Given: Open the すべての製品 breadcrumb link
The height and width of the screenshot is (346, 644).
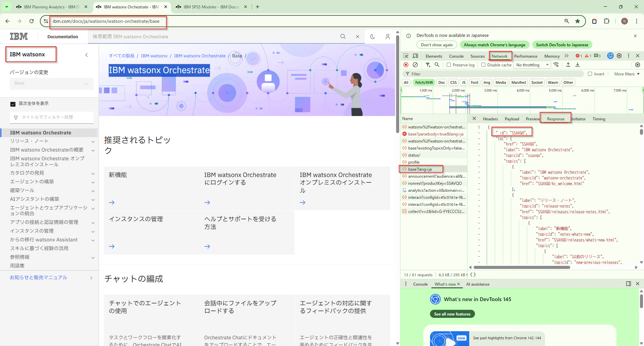Looking at the screenshot, I should (x=122, y=56).
